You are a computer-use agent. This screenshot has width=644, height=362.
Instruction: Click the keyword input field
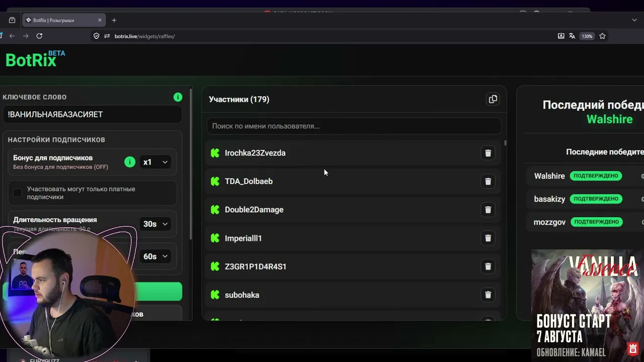point(92,114)
